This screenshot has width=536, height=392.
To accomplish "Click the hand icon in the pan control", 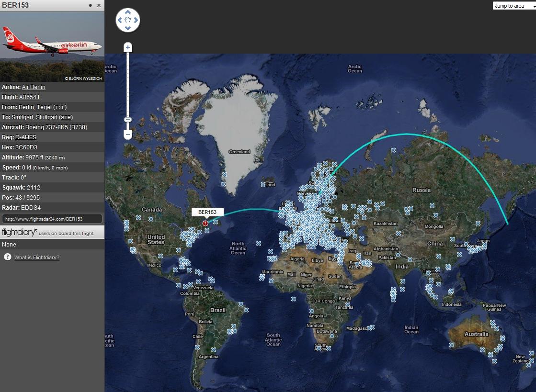I will pyautogui.click(x=128, y=20).
